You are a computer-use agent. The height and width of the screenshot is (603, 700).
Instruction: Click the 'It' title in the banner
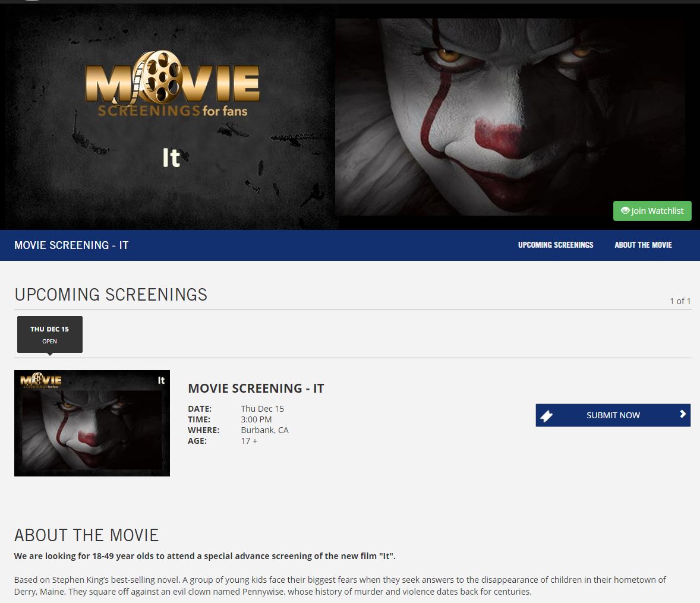171,158
